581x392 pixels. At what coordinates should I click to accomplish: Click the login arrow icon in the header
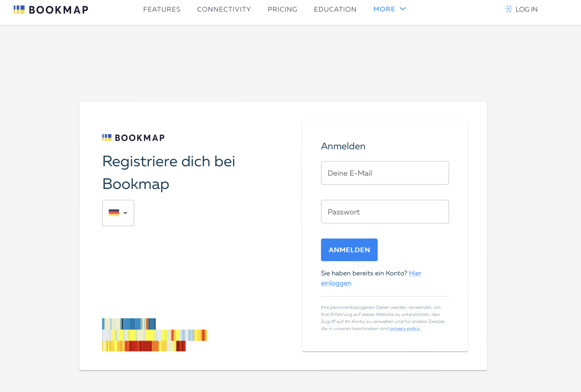(x=508, y=9)
